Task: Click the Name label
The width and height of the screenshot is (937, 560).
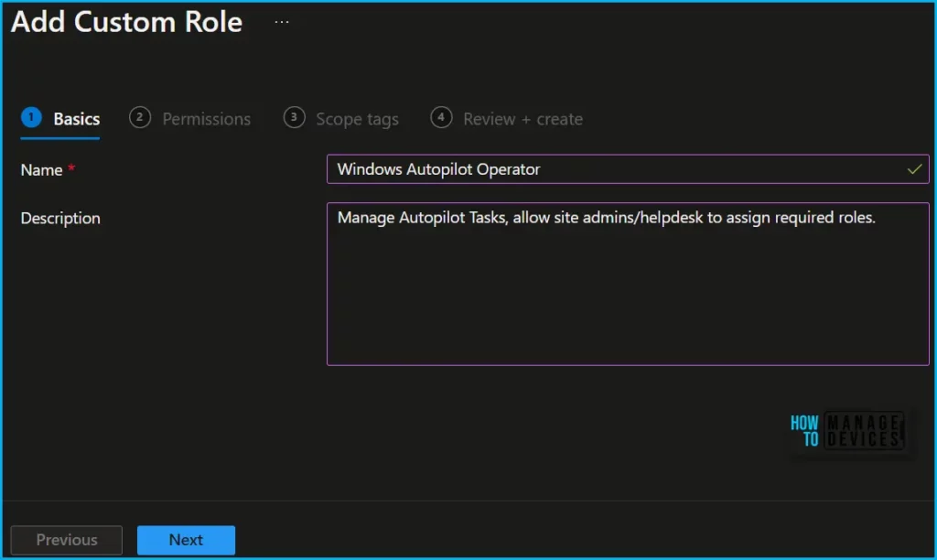Action: [41, 170]
